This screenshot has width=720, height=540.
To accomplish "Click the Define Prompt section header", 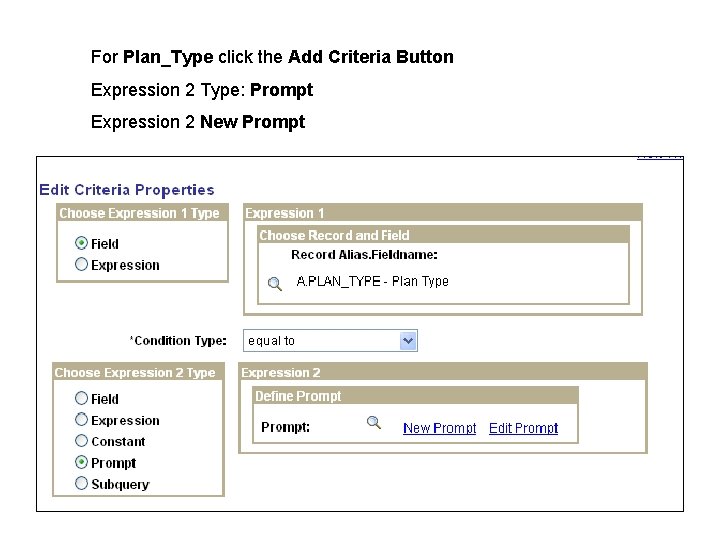I will tap(298, 396).
